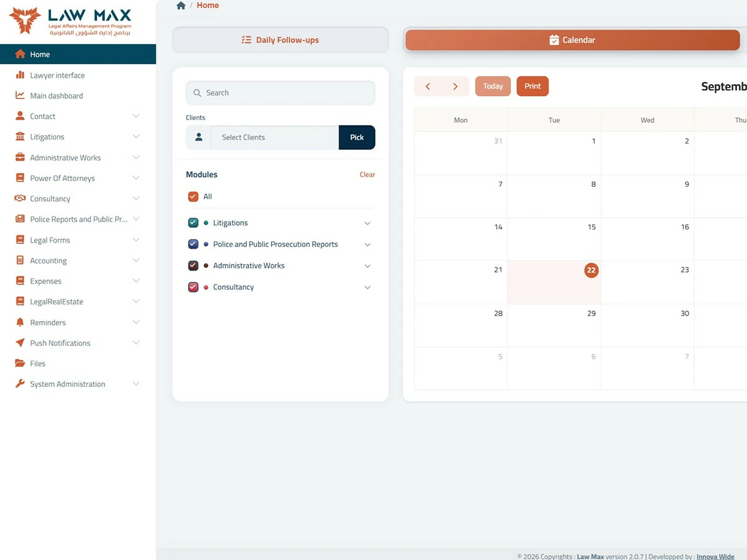Expand the Consultancy module filter chevron

click(x=367, y=287)
